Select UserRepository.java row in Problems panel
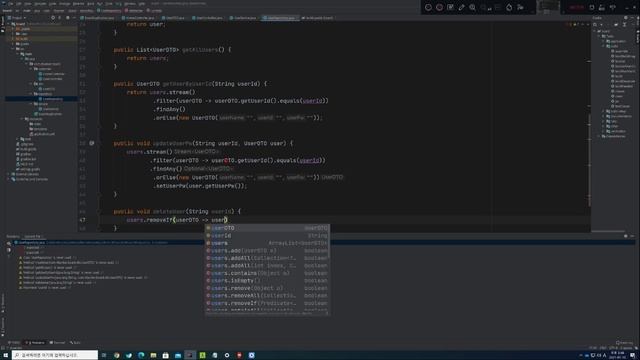Viewport: 640px width, 360px height. (x=324, y=242)
